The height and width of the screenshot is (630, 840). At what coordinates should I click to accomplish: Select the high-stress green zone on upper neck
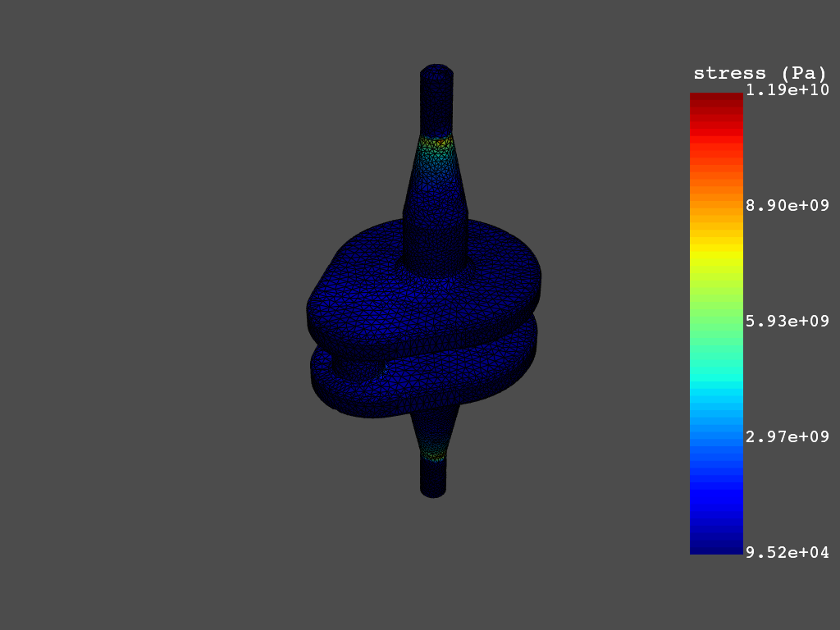coord(436,148)
